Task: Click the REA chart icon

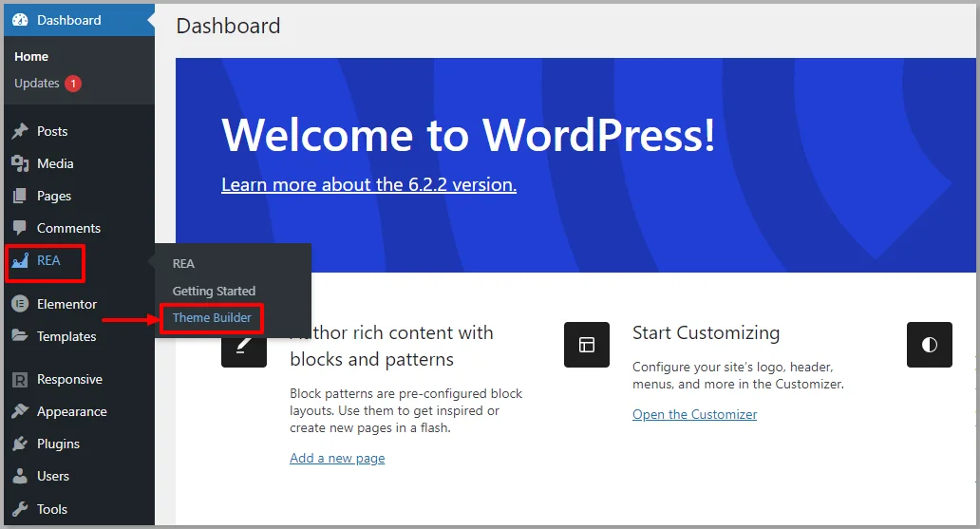Action: click(20, 261)
